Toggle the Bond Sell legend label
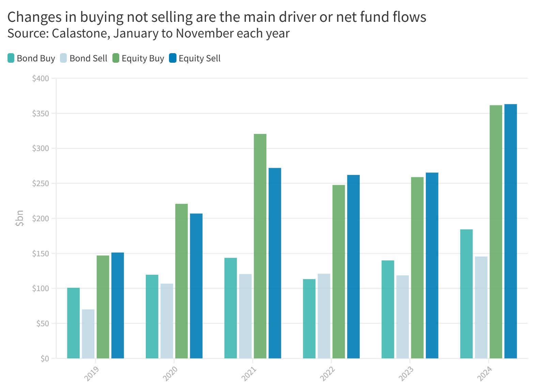541x392 pixels. (88, 58)
